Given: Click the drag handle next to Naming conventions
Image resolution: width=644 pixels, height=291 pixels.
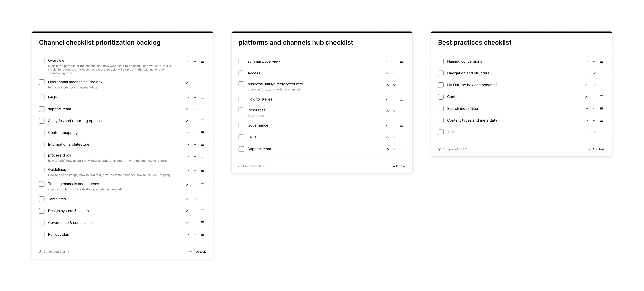Looking at the screenshot, I should coord(601,62).
